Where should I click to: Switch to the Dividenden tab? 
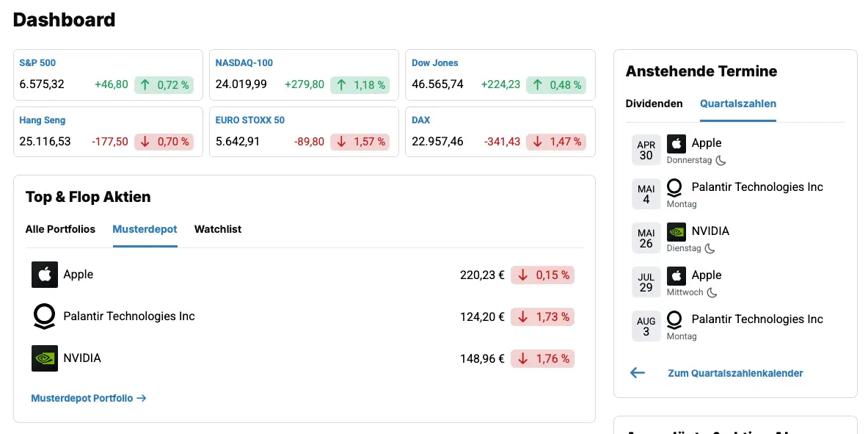coord(654,104)
